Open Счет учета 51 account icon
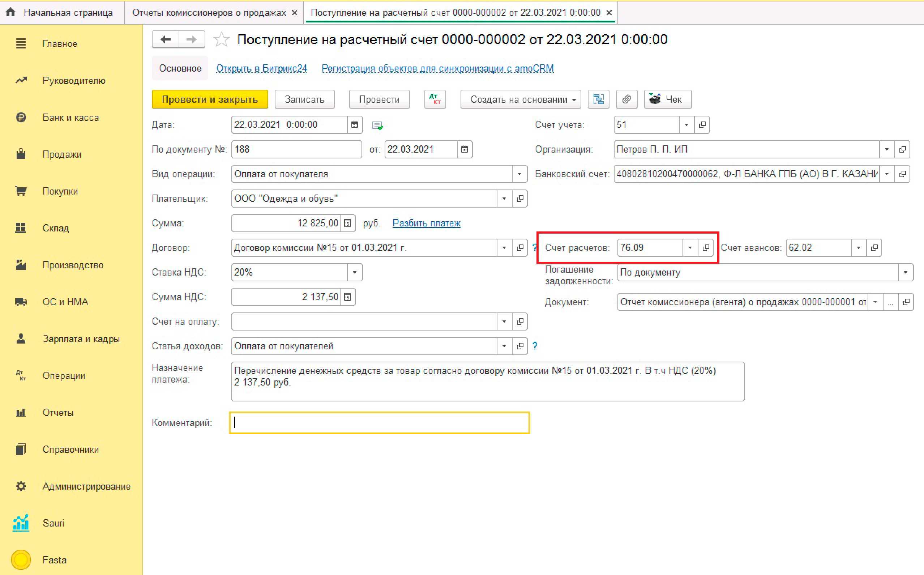The width and height of the screenshot is (924, 575). [x=702, y=125]
